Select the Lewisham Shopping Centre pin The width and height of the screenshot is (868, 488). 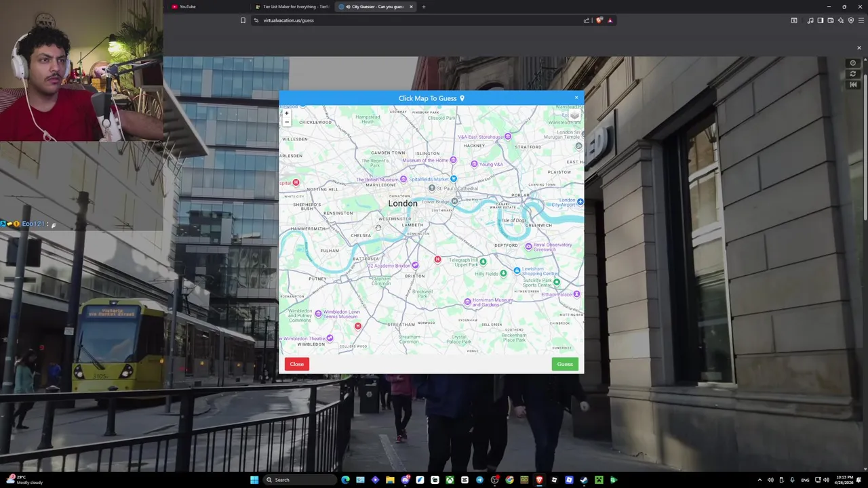pyautogui.click(x=516, y=270)
